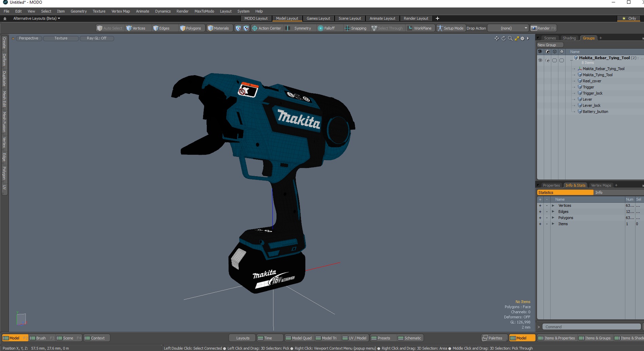Click the Command input field

coord(591,327)
